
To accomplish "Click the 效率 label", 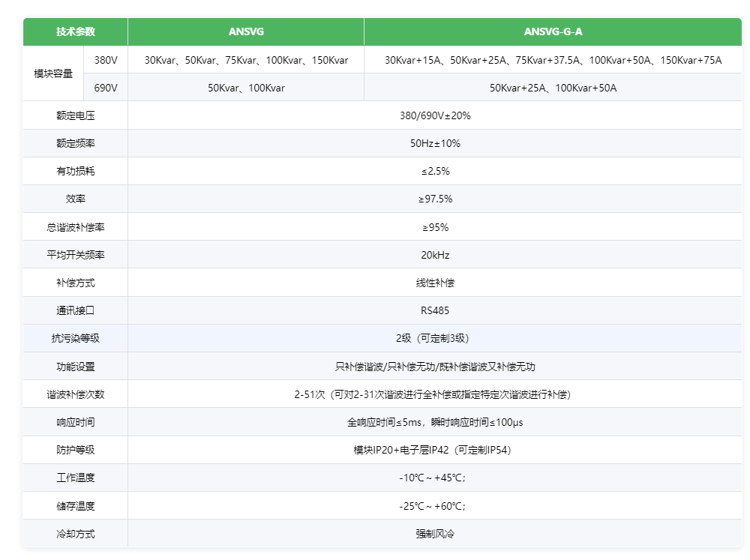I will point(76,199).
